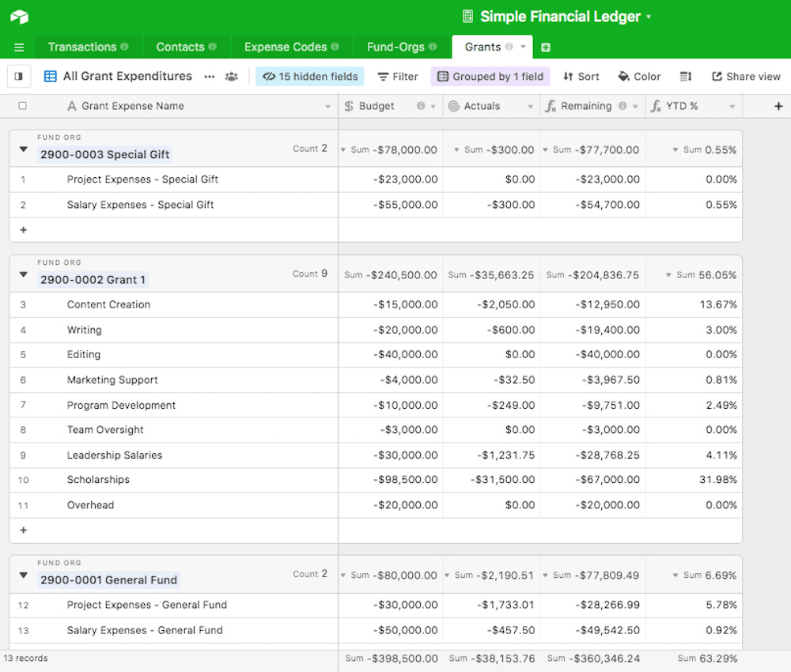Open the row height icon

click(686, 77)
